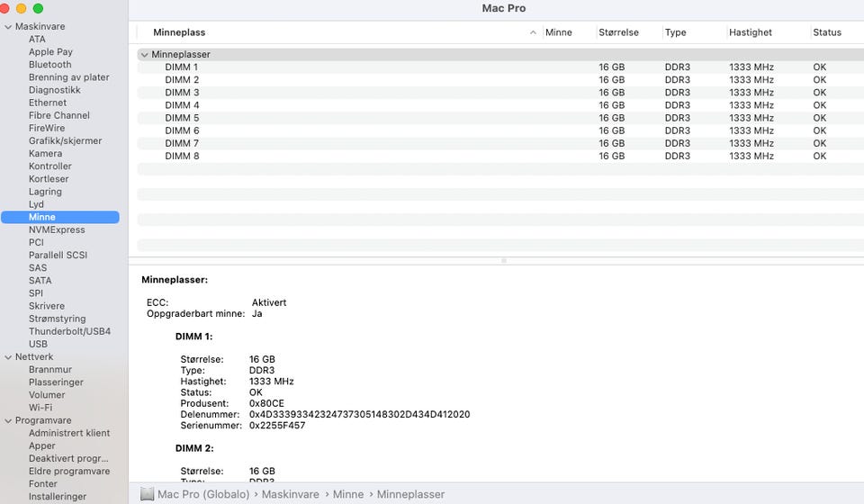The image size is (864, 504).
Task: Select ATA in the sidebar
Action: (37, 39)
